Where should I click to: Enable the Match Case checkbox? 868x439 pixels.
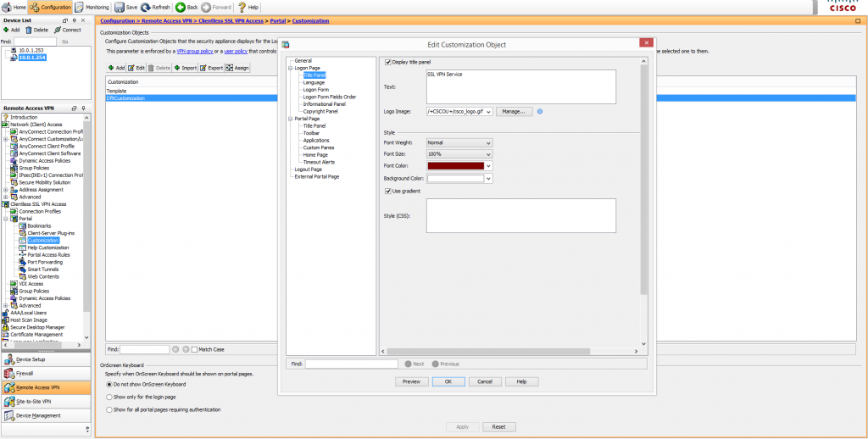click(x=194, y=349)
